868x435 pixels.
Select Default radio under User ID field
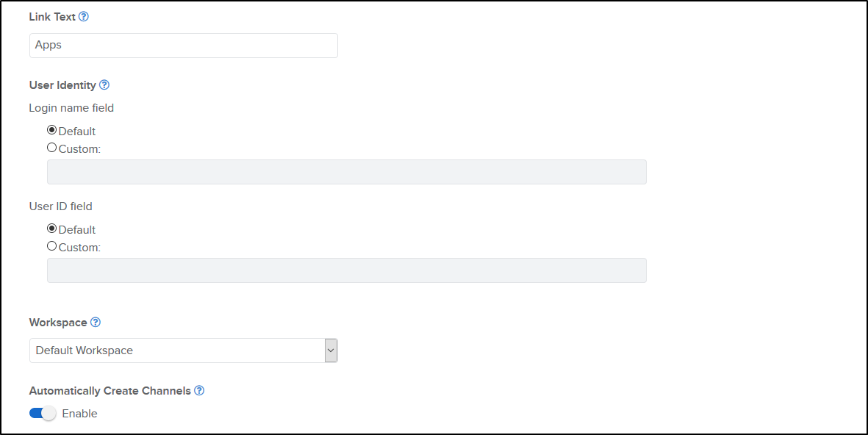pyautogui.click(x=51, y=229)
